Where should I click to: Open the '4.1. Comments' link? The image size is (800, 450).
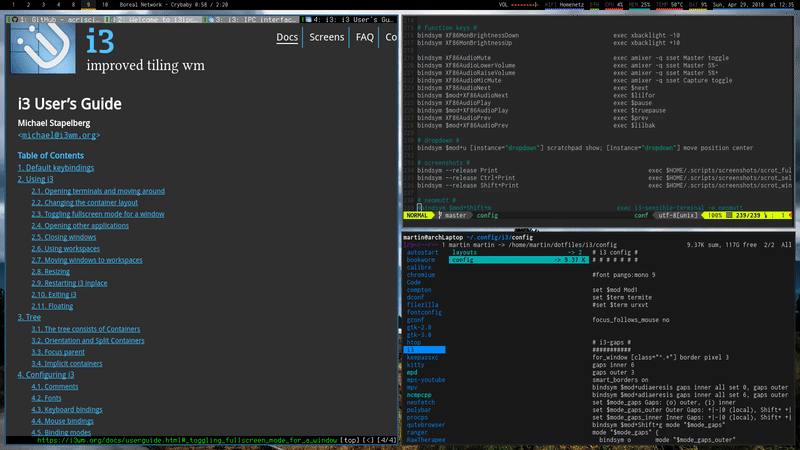coord(55,387)
